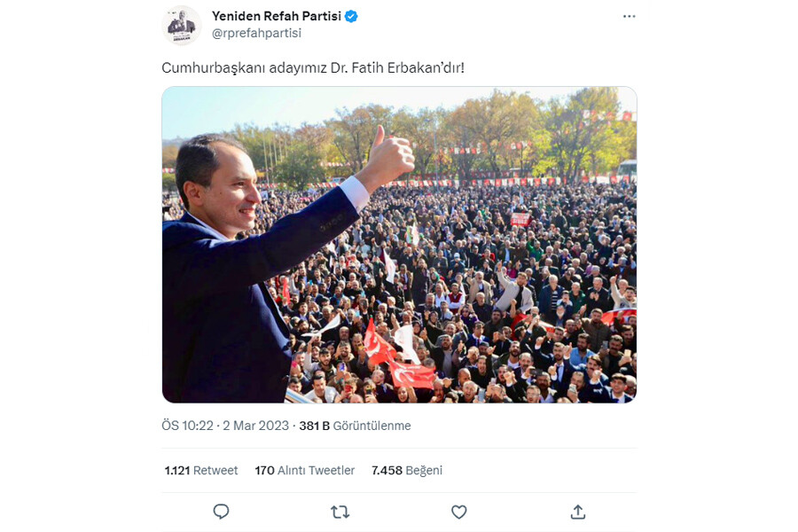Click the reply speech bubble icon
Screen dimensions: 798x532
pos(221,512)
